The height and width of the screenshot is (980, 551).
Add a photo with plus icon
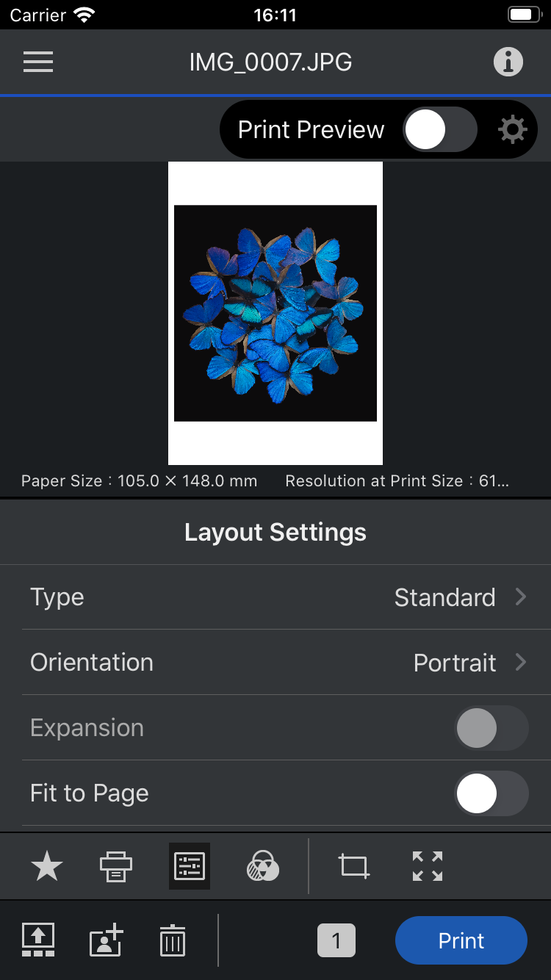pos(106,940)
